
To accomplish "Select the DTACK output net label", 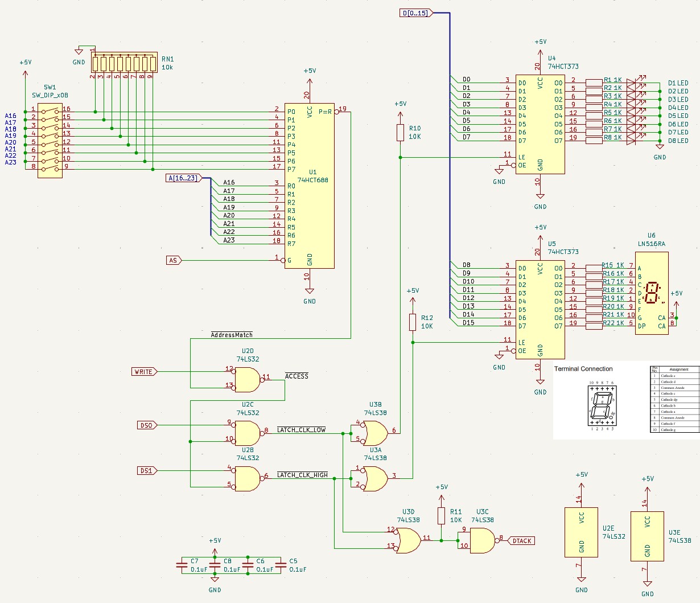I will tap(520, 540).
